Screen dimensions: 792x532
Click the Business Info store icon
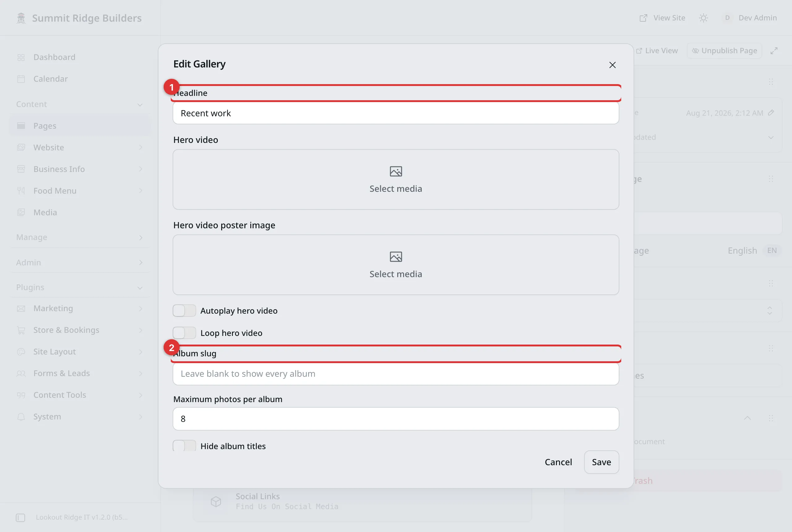[x=21, y=169]
